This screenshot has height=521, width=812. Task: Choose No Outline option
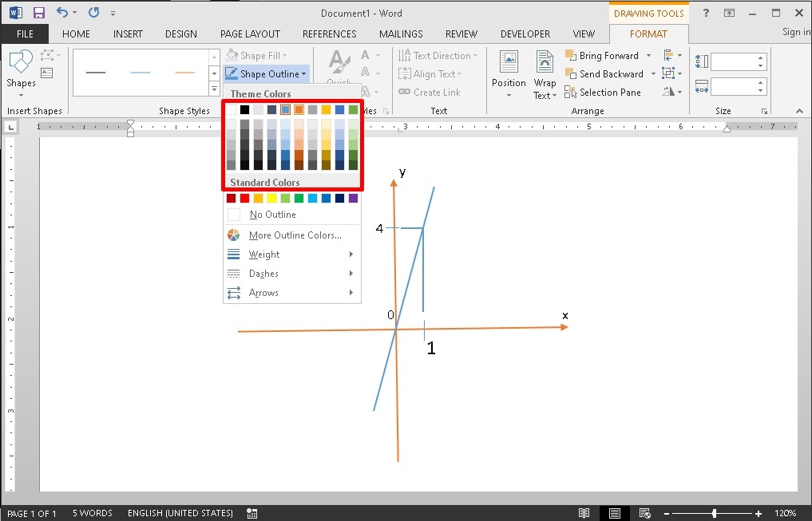(x=292, y=214)
